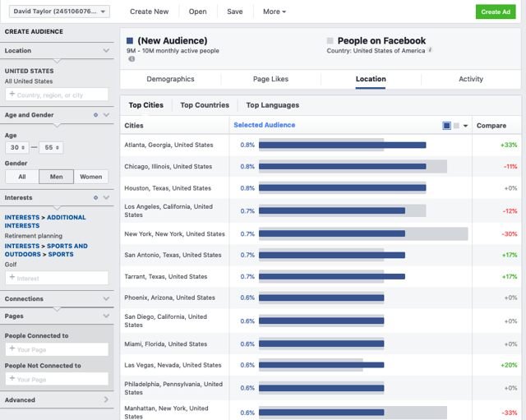Select the All gender option
Screen dimensions: 526x420
coord(22,177)
